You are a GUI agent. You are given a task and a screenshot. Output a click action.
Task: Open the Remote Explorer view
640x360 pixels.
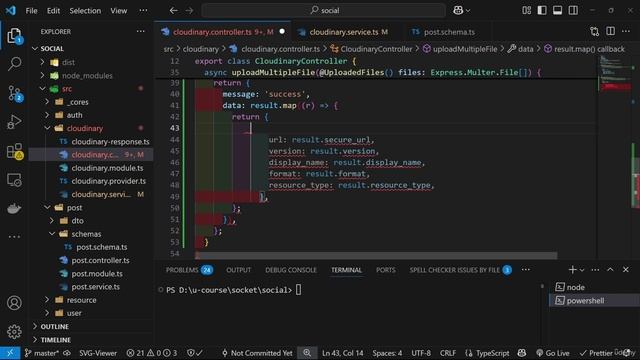coord(14,180)
